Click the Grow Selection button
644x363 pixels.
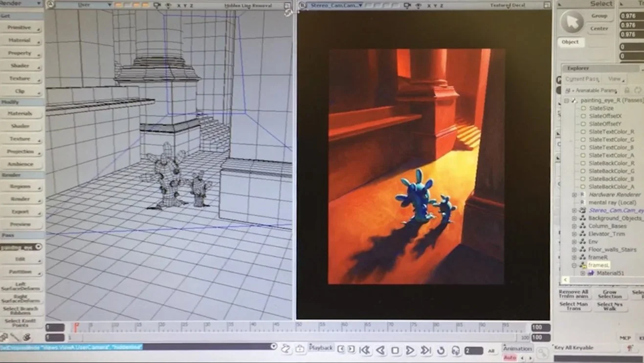pos(610,294)
